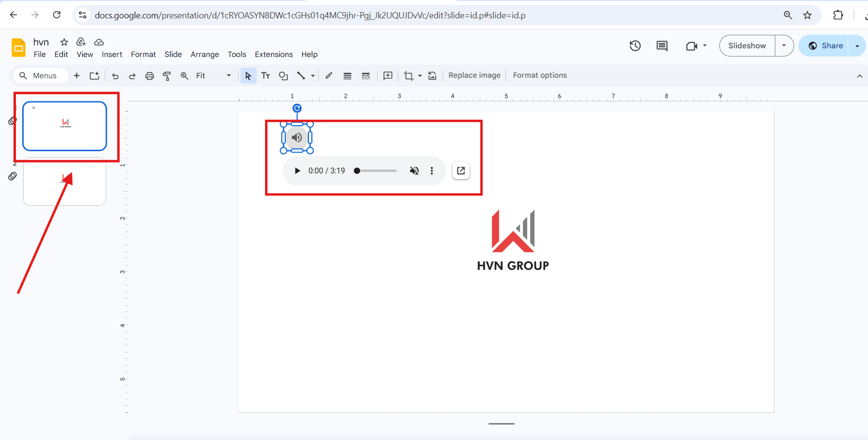Open the Google Slides home logo

pyautogui.click(x=18, y=48)
